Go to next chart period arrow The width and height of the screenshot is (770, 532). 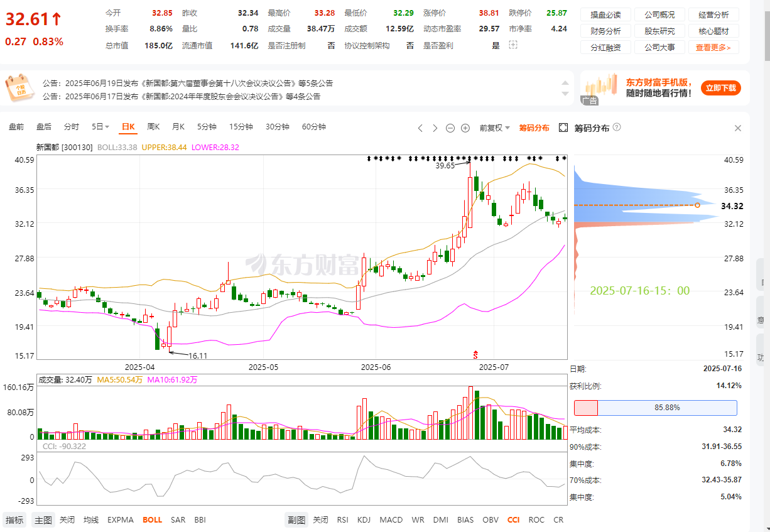coord(435,128)
